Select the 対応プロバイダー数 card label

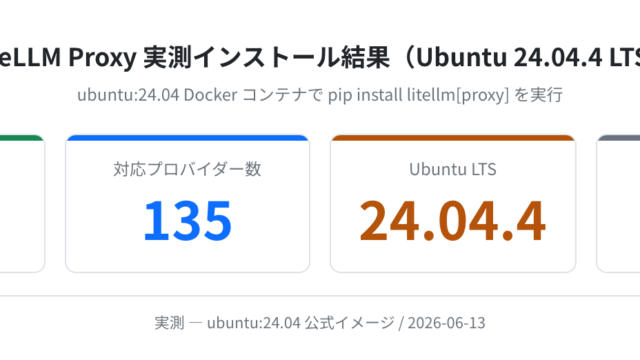tap(187, 169)
